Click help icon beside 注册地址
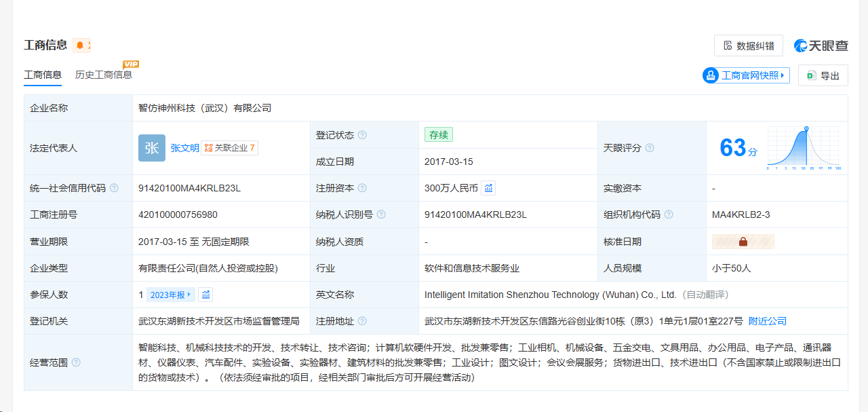This screenshot has width=868, height=412. 362,321
